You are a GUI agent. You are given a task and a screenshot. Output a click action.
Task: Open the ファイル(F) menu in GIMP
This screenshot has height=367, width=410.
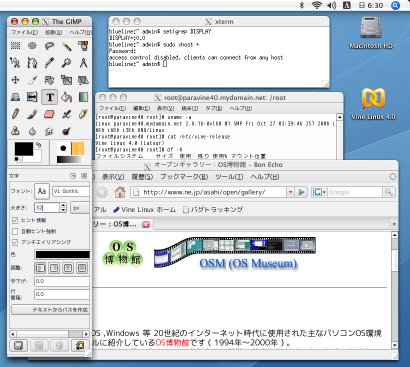pos(25,32)
